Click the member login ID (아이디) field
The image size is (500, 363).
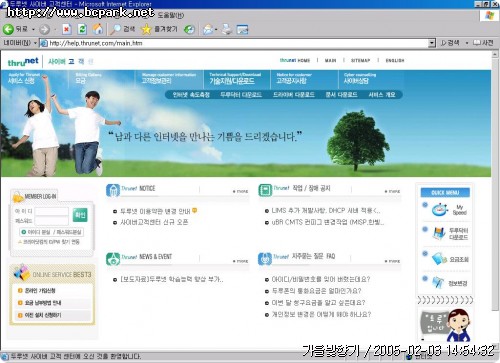pos(52,211)
